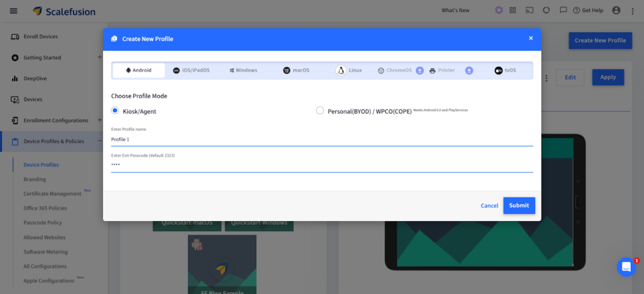Open Certificate Management in the sidebar
The width and height of the screenshot is (644, 294).
52,194
